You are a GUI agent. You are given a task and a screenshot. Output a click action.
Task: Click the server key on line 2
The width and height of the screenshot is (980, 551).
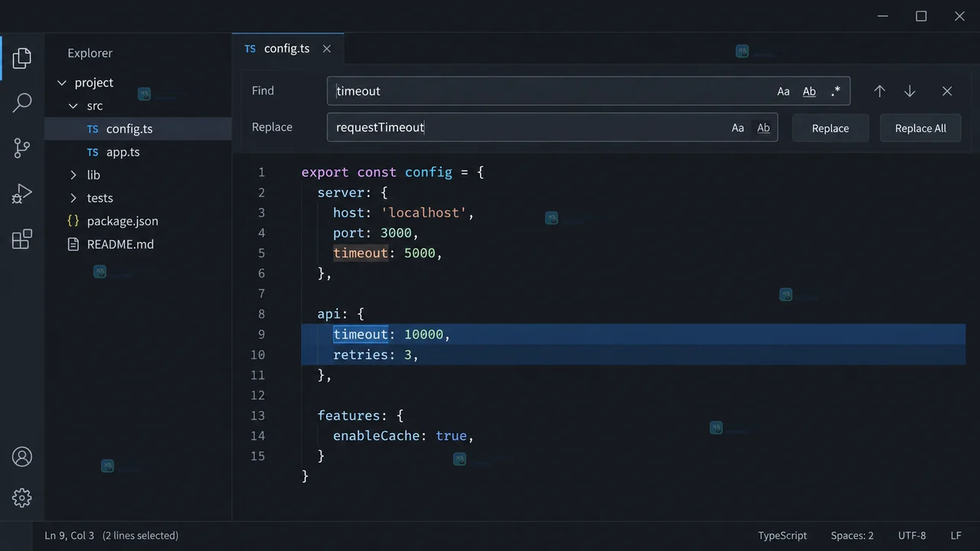(x=341, y=192)
